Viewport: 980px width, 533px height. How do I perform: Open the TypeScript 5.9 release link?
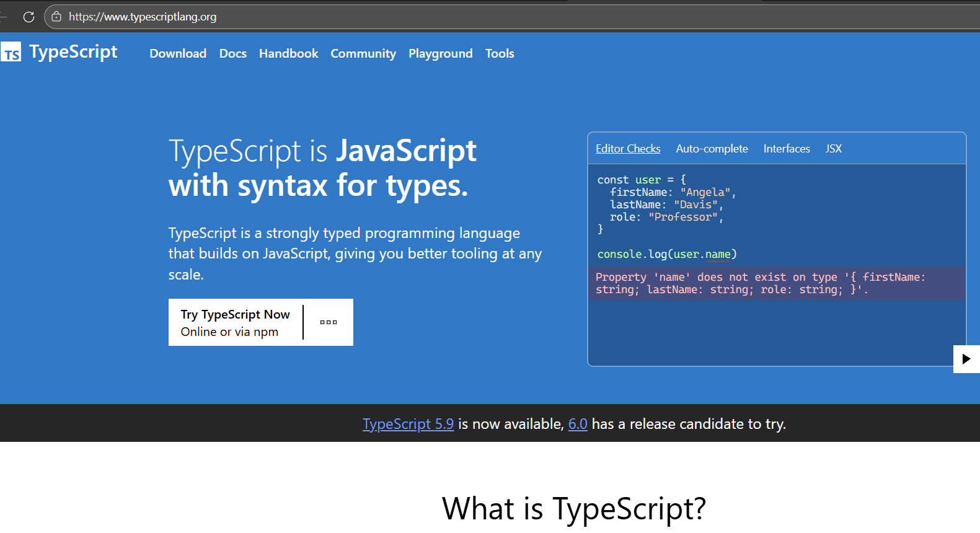[408, 424]
